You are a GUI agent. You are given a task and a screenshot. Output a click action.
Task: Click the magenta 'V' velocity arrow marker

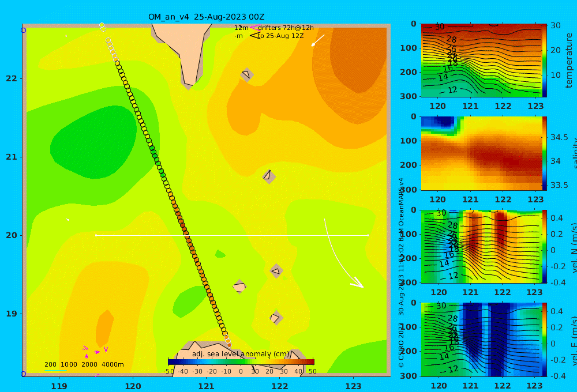(106, 349)
